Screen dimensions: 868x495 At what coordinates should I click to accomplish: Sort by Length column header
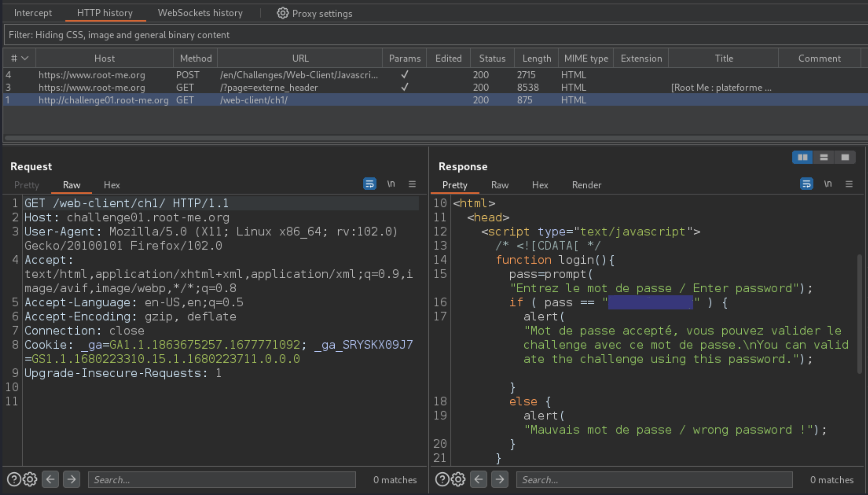coord(536,58)
